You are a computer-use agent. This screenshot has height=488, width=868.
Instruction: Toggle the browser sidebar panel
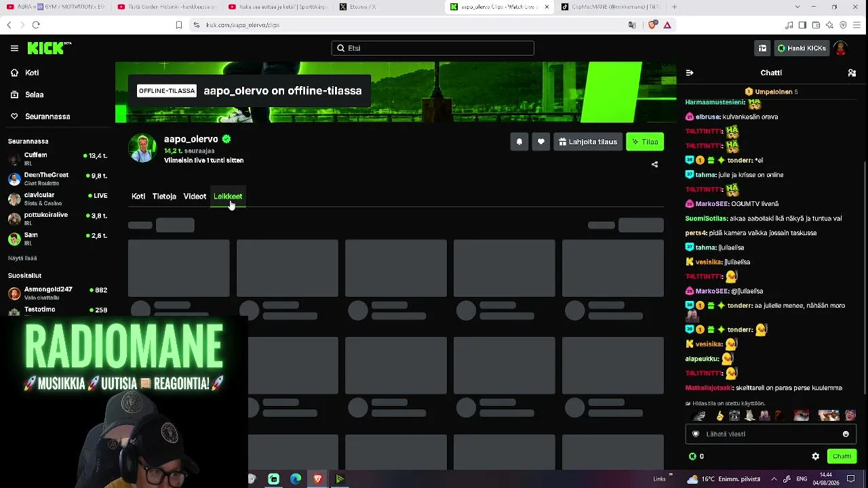(x=802, y=25)
